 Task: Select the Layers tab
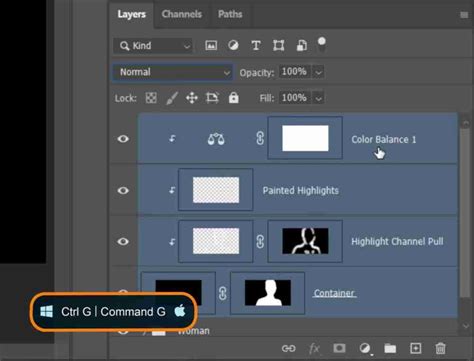[131, 14]
